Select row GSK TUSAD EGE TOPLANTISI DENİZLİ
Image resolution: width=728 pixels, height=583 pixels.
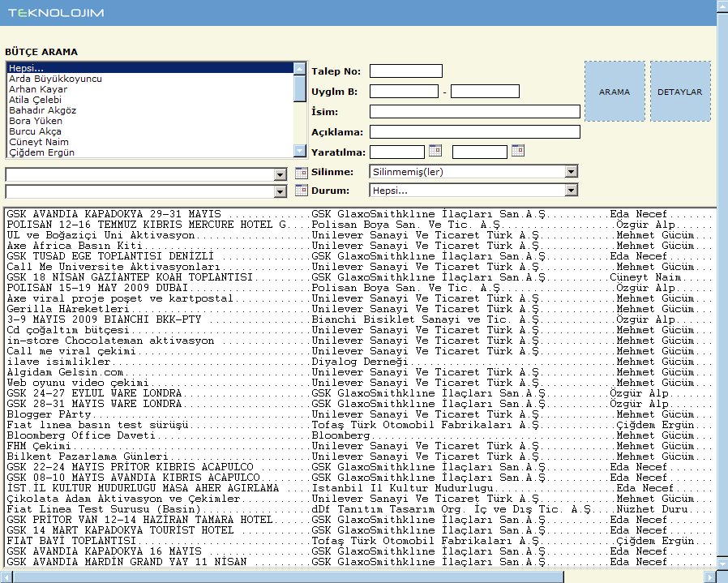pyautogui.click(x=360, y=256)
